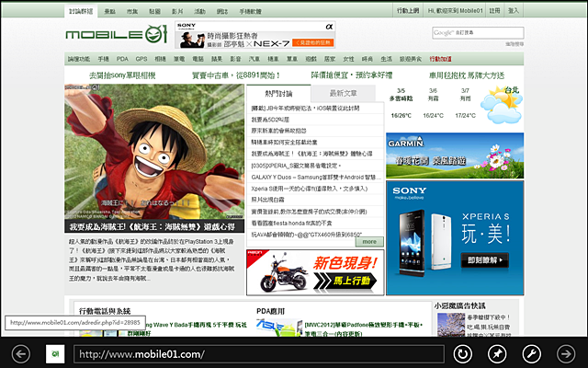Click the 註冊 register link
Screen dimensions: 588x368
[494, 10]
